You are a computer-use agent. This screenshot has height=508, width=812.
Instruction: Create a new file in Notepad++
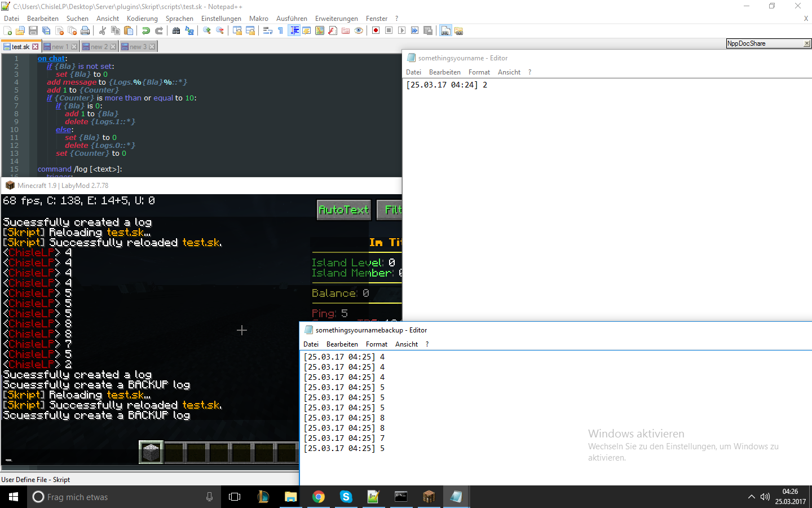(8, 30)
